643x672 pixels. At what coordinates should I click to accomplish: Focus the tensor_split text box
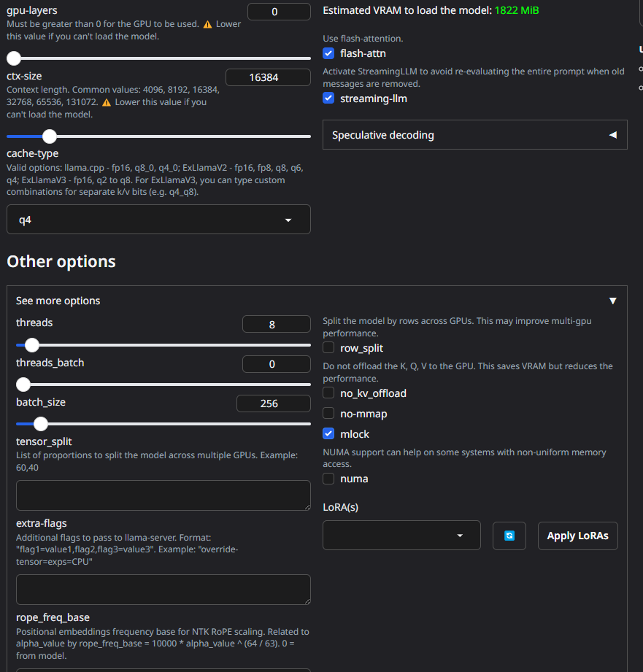click(163, 495)
